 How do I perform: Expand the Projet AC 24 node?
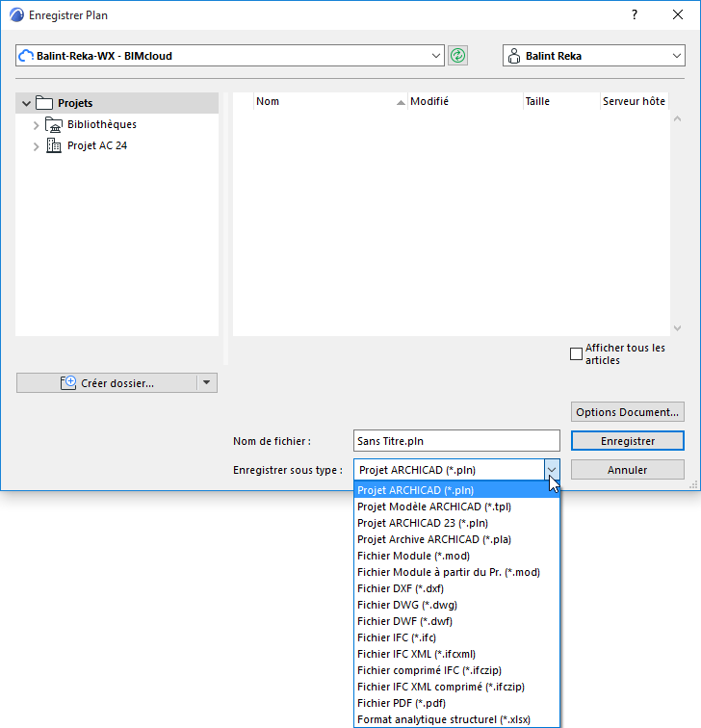point(36,146)
